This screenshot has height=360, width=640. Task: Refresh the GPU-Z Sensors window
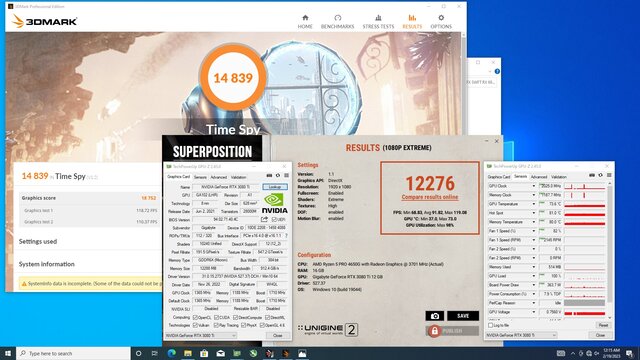click(600, 175)
